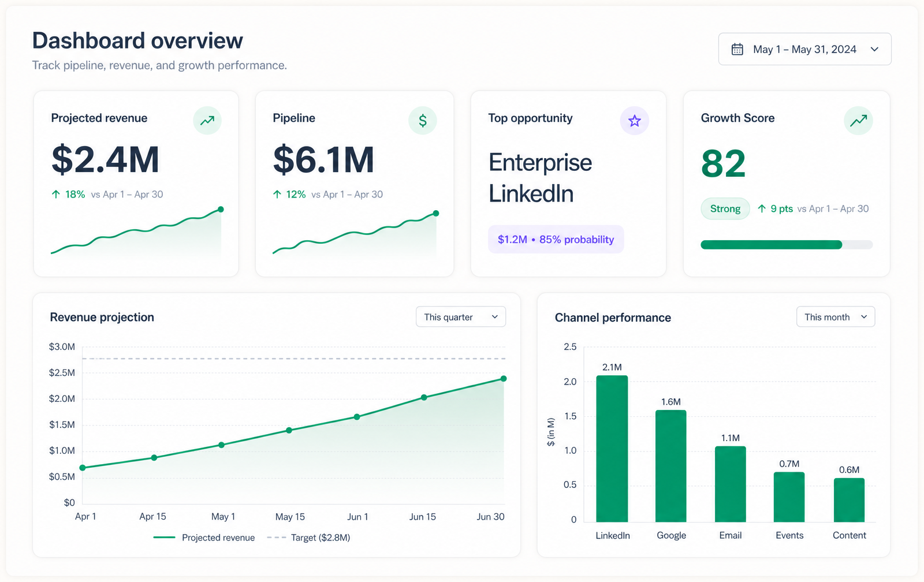The height and width of the screenshot is (582, 924).
Task: Click the calendar icon in date picker
Action: tap(737, 49)
